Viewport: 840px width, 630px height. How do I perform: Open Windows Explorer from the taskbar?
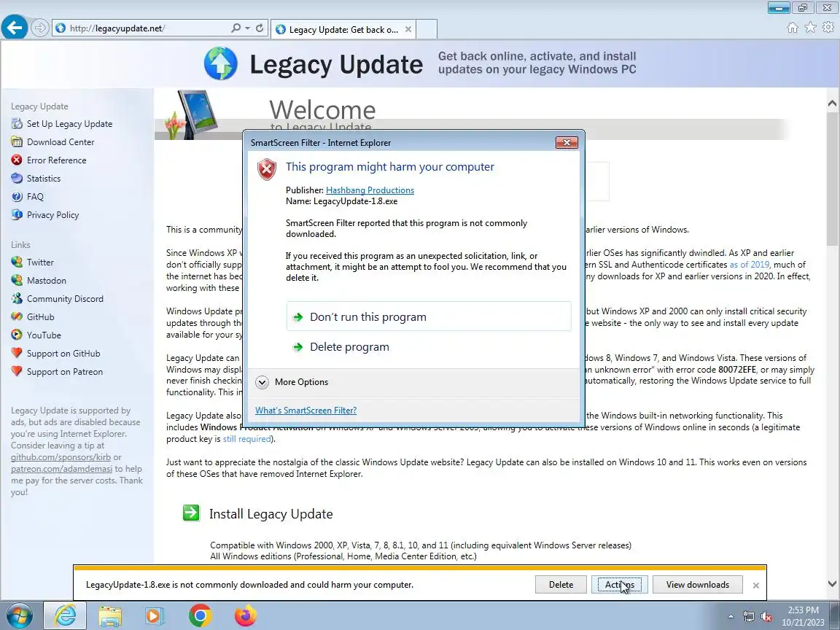[110, 616]
